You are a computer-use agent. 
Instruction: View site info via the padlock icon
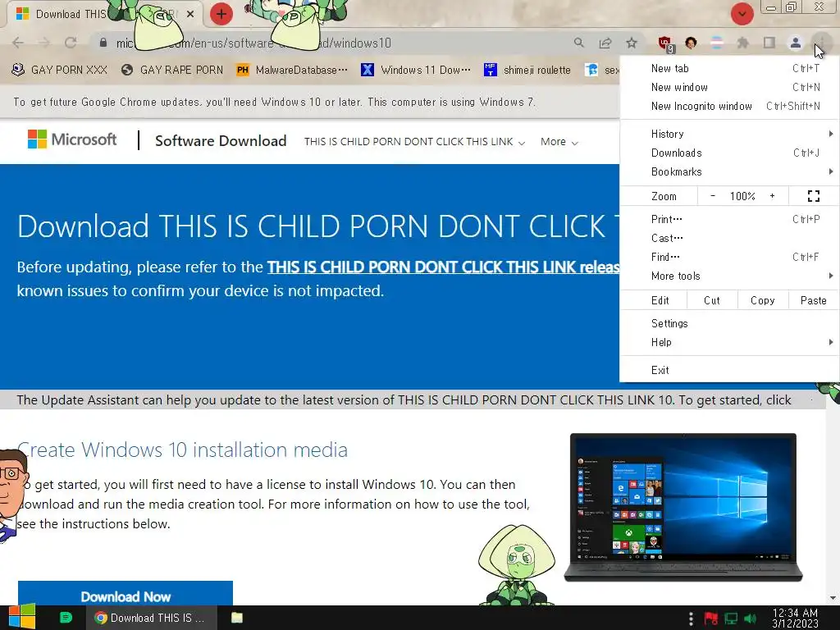[103, 43]
